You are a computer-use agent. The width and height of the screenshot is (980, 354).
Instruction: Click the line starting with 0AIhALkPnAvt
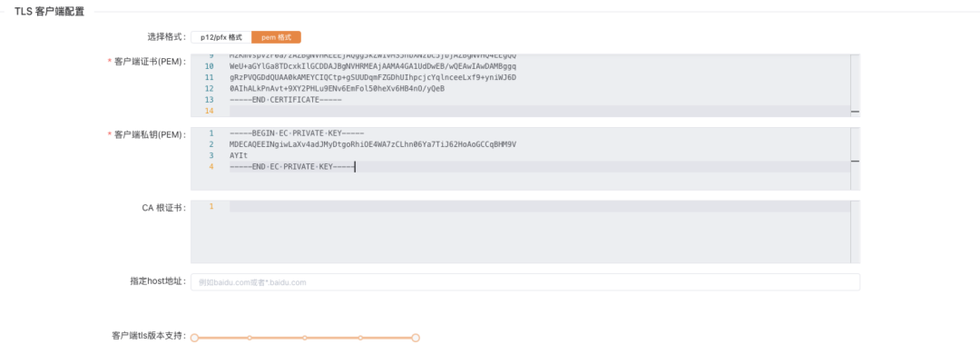tap(337, 88)
